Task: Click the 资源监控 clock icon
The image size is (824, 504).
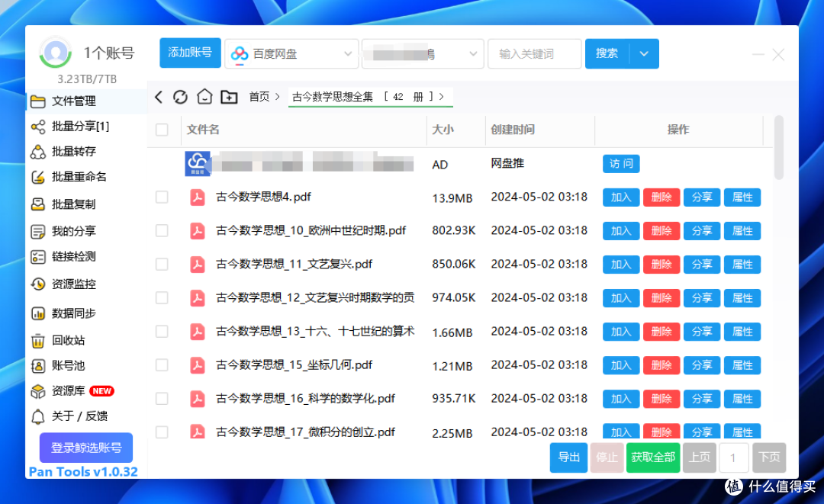Action: tap(38, 284)
